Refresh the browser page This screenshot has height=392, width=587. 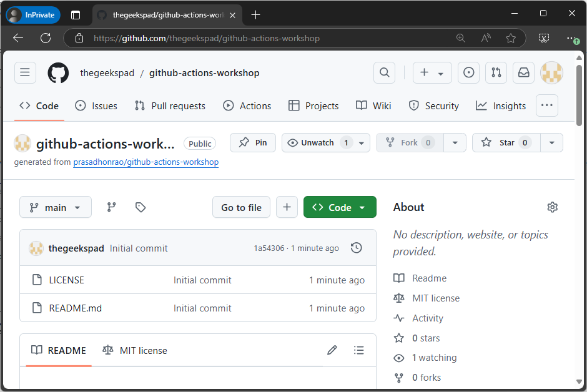[x=46, y=38]
